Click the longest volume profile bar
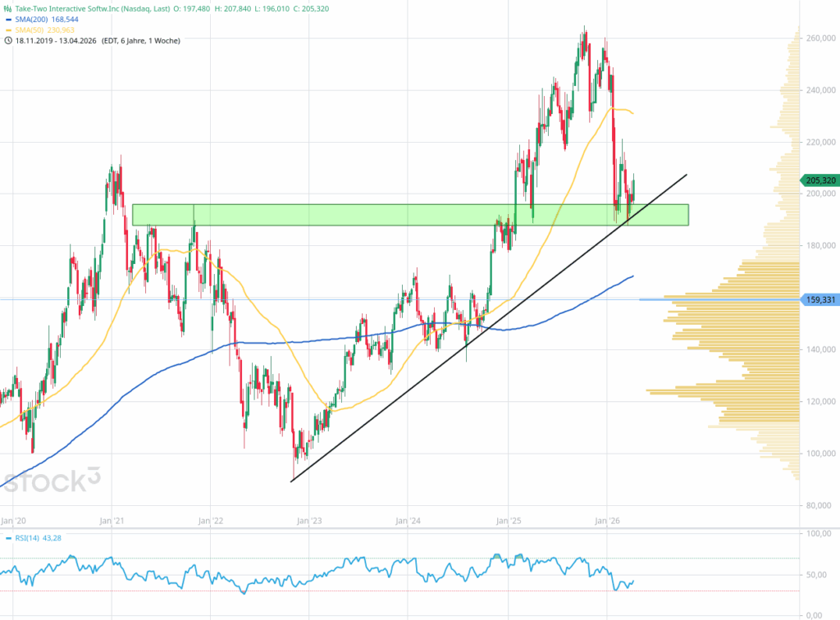The image size is (840, 620). [722, 390]
